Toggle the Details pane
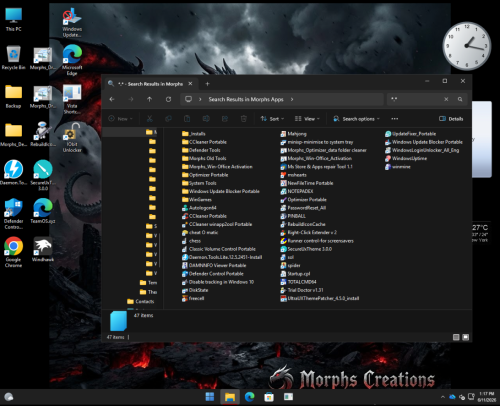This screenshot has width=500, height=406. pos(451,119)
